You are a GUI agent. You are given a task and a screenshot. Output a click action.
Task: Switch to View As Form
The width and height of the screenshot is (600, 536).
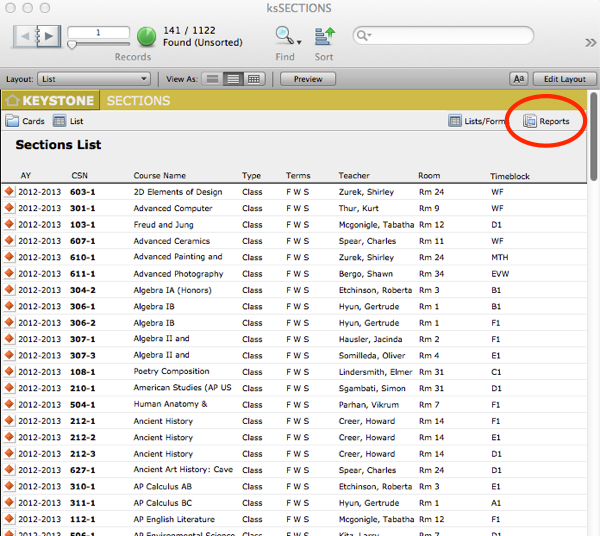(213, 79)
